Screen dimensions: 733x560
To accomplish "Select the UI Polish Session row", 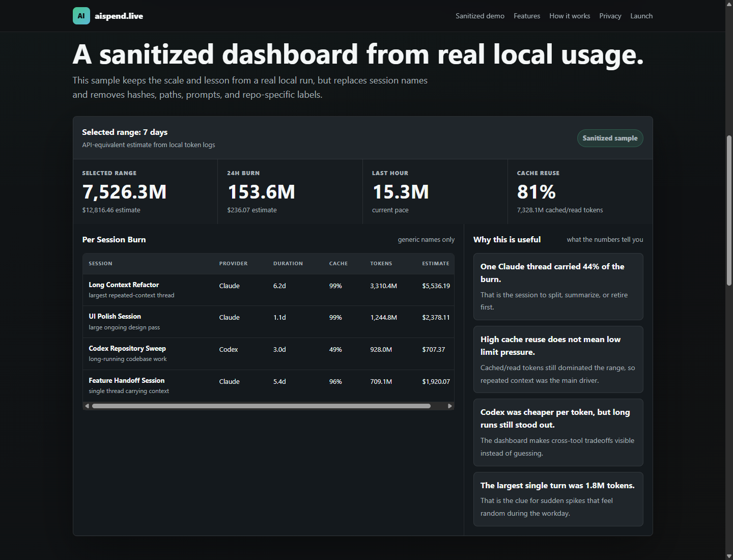I will (x=268, y=322).
